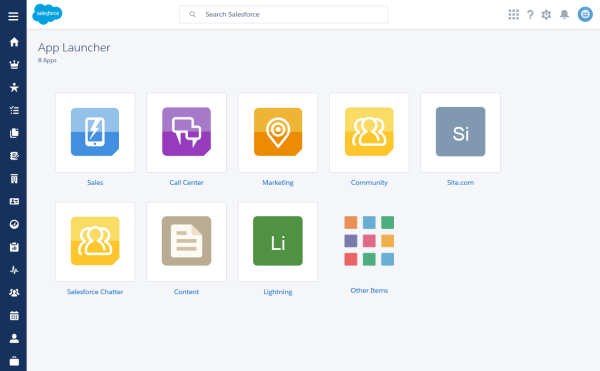This screenshot has width=600, height=371.
Task: Open the user profile avatar
Action: [585, 15]
